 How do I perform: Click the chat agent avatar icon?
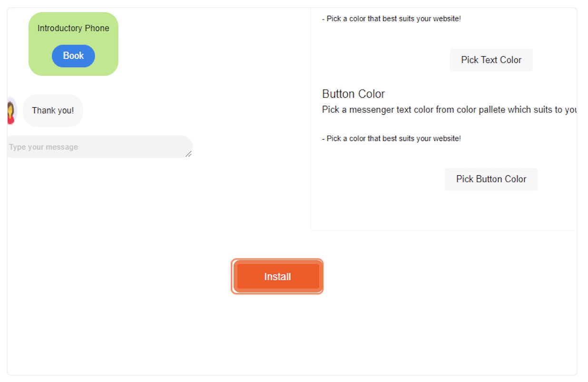tap(11, 111)
